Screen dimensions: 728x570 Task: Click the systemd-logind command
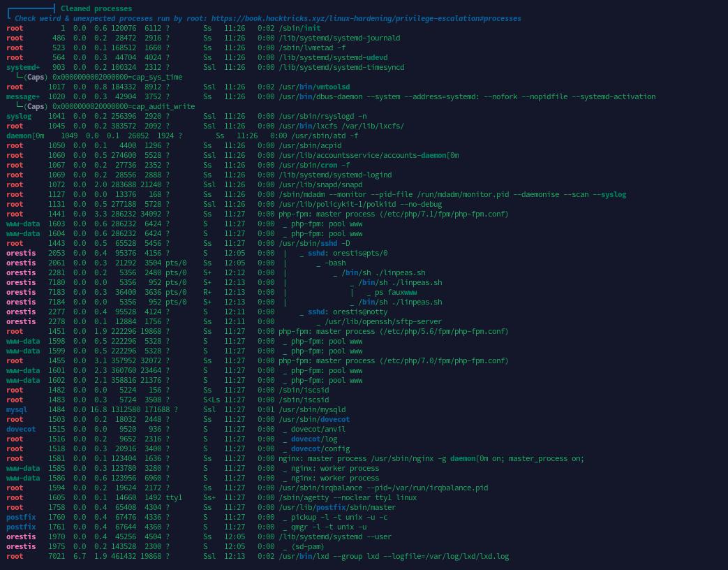click(335, 175)
